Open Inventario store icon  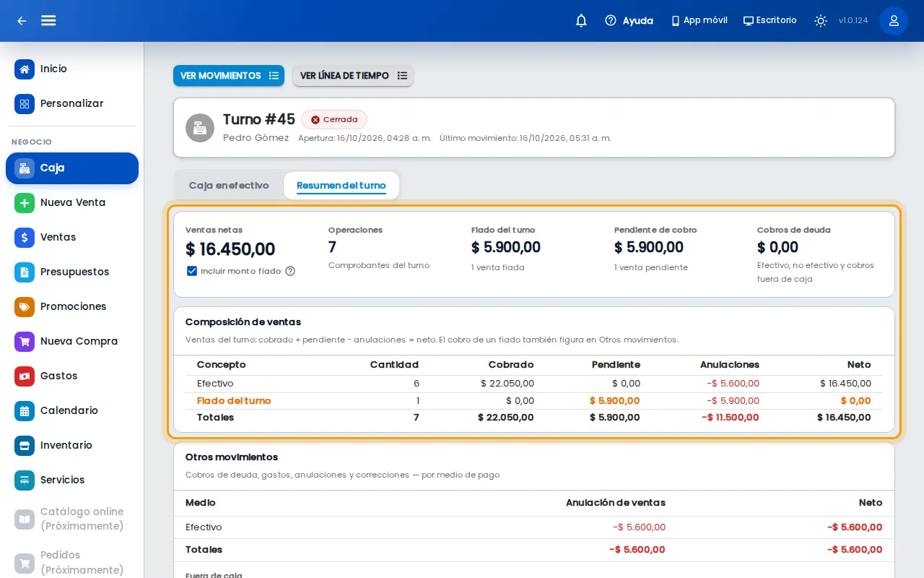pyautogui.click(x=25, y=446)
